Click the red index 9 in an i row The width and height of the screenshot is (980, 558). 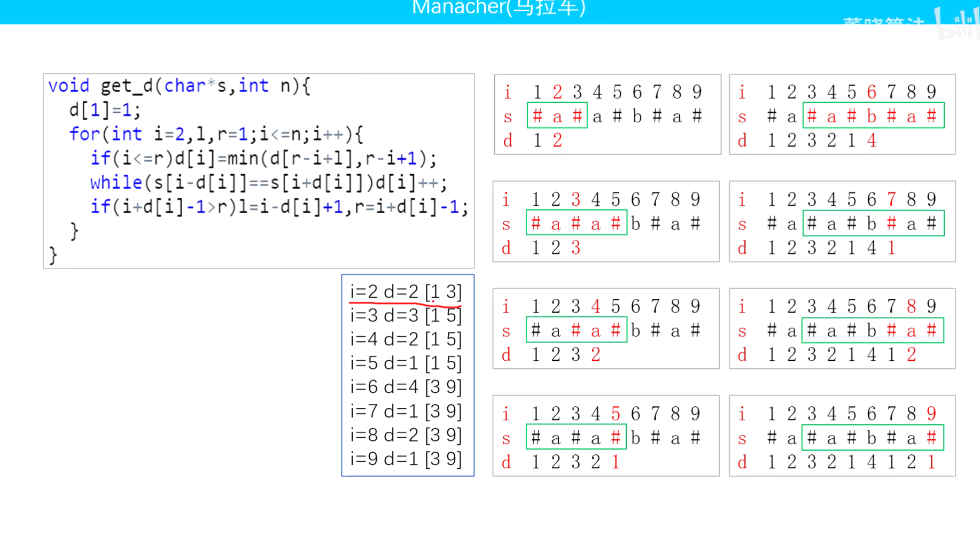pos(931,414)
